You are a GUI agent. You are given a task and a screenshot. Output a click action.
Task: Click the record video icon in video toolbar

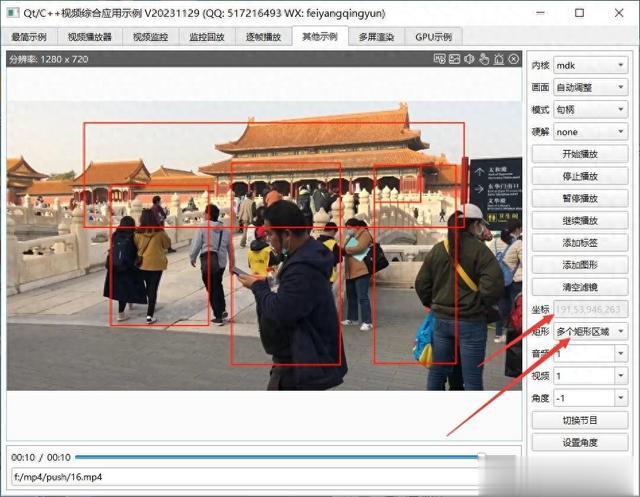tap(439, 59)
